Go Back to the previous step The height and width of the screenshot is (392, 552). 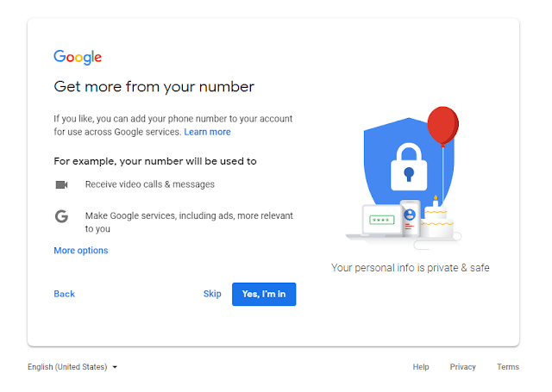click(x=65, y=294)
